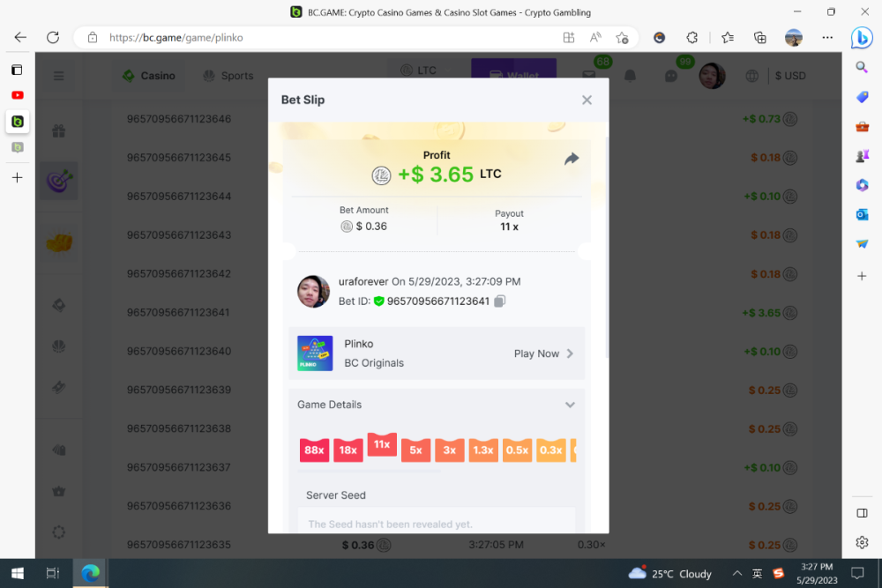
Task: Open the Bing sidebar icon
Action: (x=862, y=38)
